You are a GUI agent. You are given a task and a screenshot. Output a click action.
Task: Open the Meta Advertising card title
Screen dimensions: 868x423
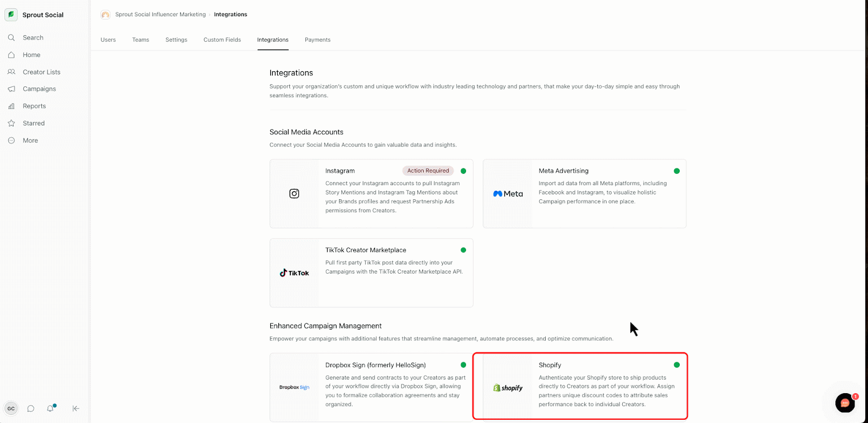pos(564,171)
